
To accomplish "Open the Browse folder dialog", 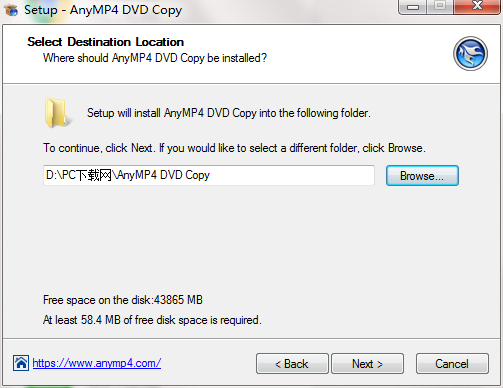I will point(422,176).
